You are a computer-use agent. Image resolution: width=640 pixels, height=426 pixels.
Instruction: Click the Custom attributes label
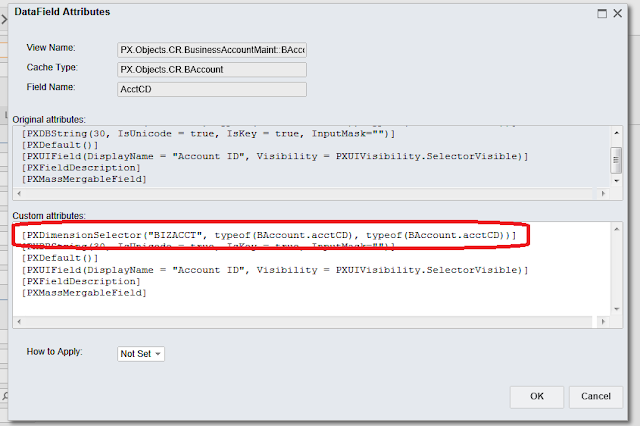coord(49,215)
